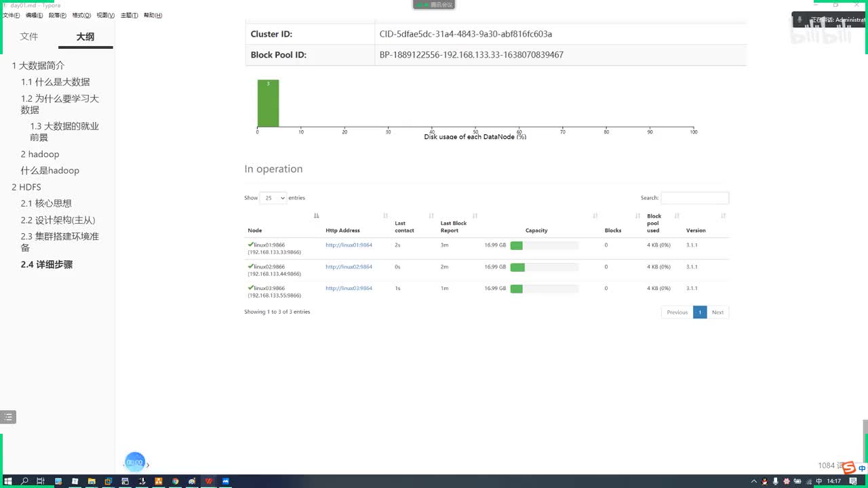Open the 文件(F) menu
This screenshot has height=488, width=868.
[x=12, y=15]
